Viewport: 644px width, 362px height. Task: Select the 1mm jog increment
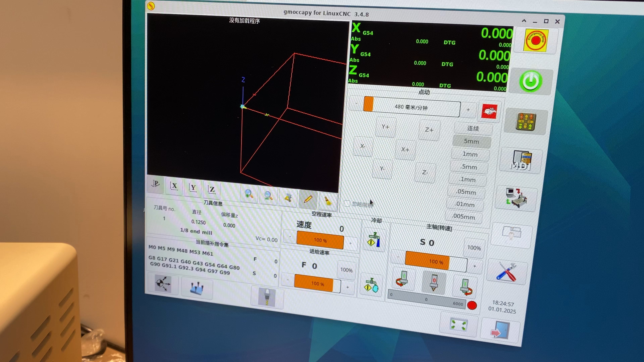click(470, 154)
